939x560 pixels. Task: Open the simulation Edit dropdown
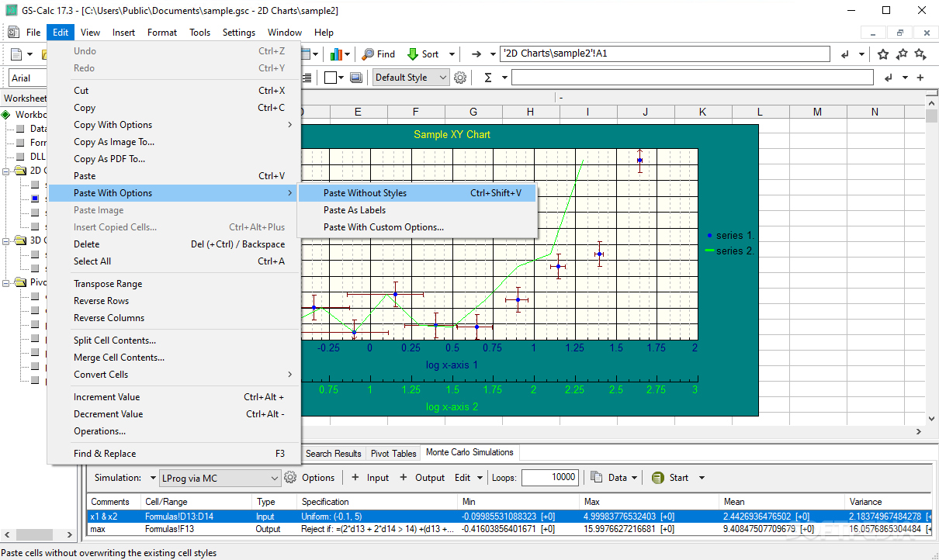pyautogui.click(x=469, y=478)
